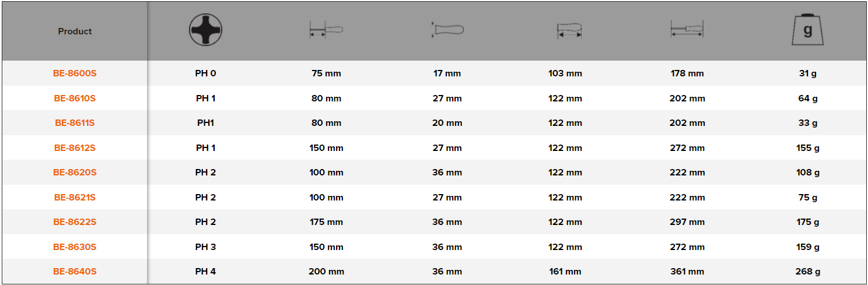Click the overall length icon
This screenshot has height=285, width=868.
coord(687,30)
